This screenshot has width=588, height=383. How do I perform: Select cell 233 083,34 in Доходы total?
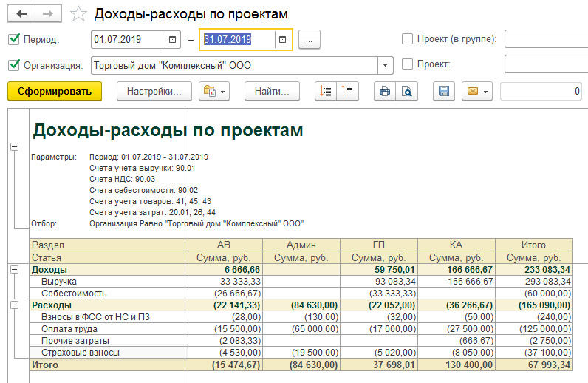pos(534,270)
